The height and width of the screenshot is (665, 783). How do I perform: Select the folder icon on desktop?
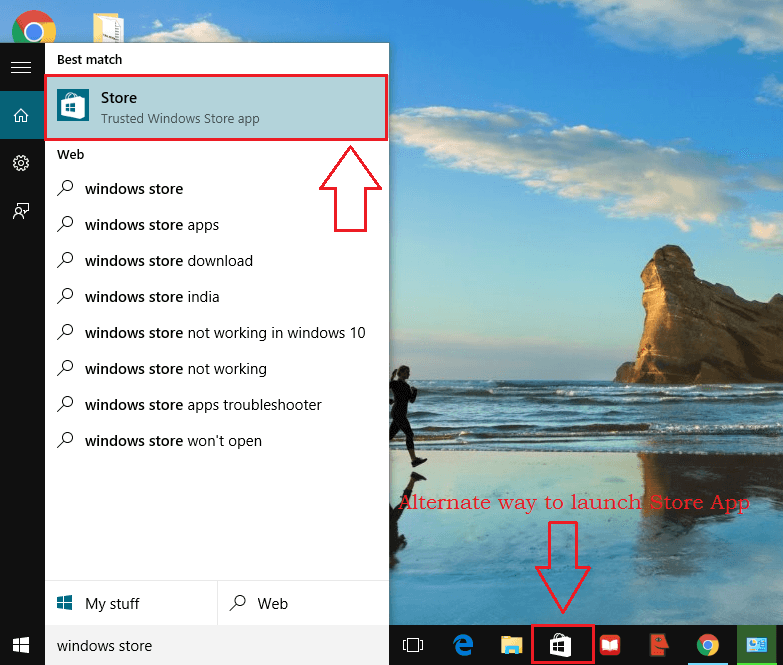[x=108, y=27]
